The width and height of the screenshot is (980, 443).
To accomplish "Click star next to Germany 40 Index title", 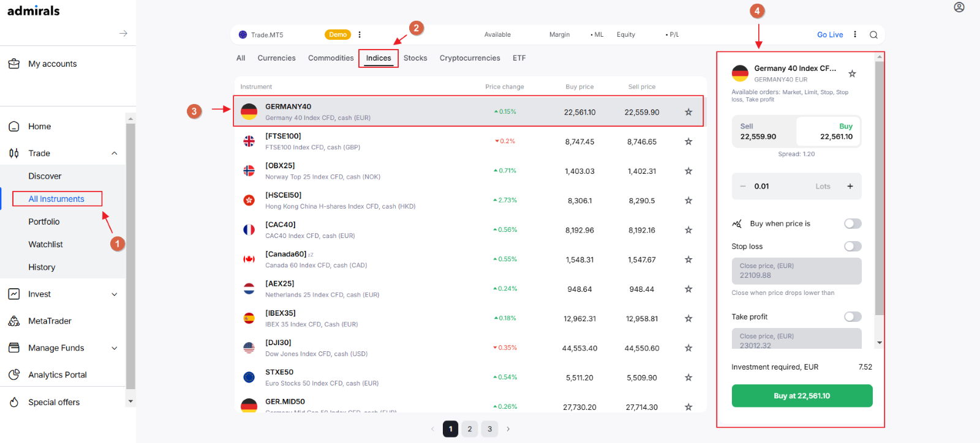I will pyautogui.click(x=852, y=73).
